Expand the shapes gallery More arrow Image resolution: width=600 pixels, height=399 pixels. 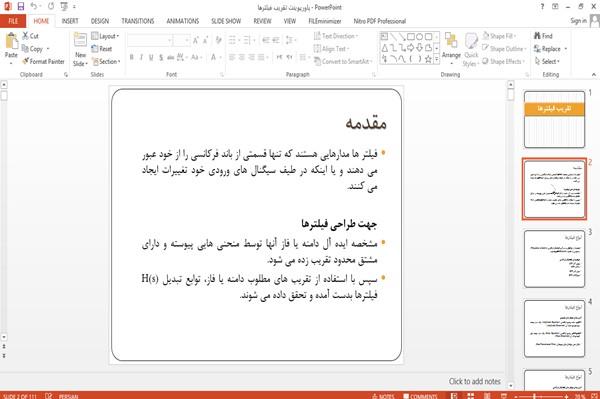coord(436,59)
